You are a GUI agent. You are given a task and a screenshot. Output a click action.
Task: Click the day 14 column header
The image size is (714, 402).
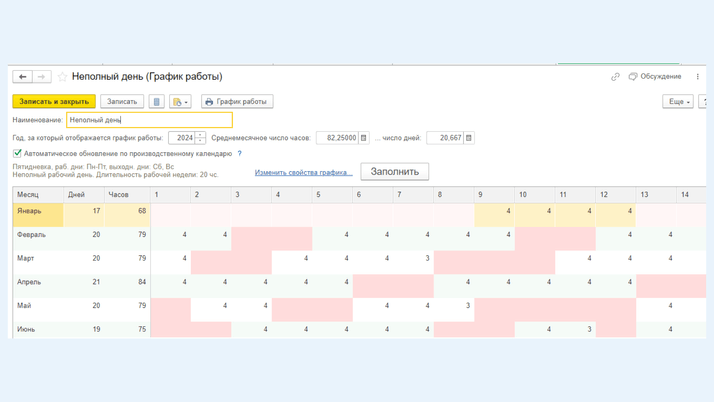click(x=691, y=194)
